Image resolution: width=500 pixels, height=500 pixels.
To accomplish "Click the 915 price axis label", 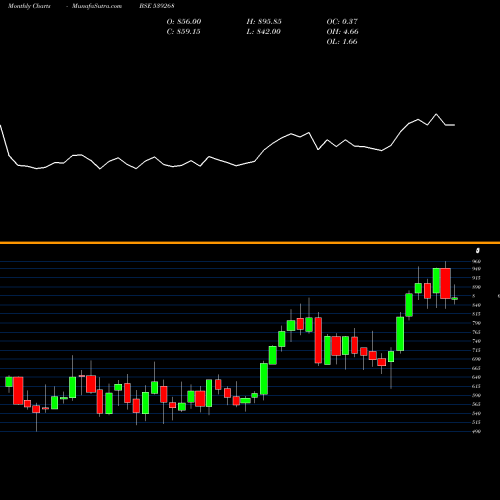I will tap(477, 278).
